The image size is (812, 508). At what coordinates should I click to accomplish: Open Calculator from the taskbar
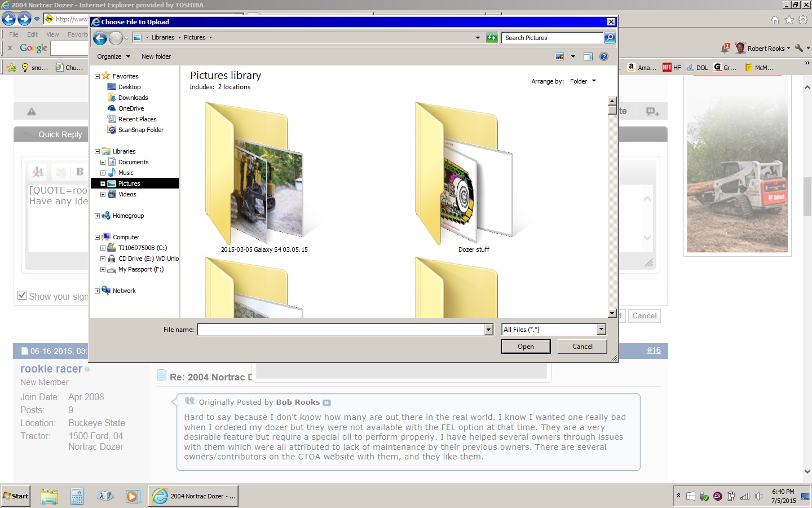tap(77, 496)
